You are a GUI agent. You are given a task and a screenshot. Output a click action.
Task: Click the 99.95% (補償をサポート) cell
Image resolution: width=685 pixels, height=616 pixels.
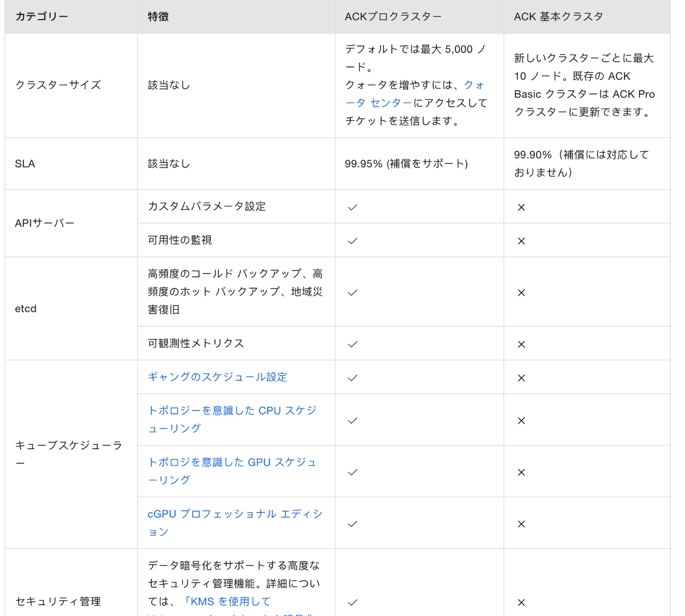419,163
